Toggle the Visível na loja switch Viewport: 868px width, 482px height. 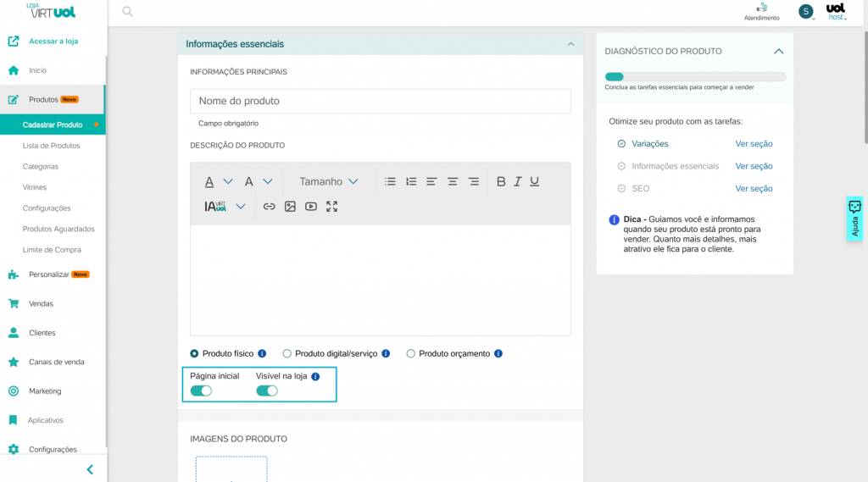267,391
